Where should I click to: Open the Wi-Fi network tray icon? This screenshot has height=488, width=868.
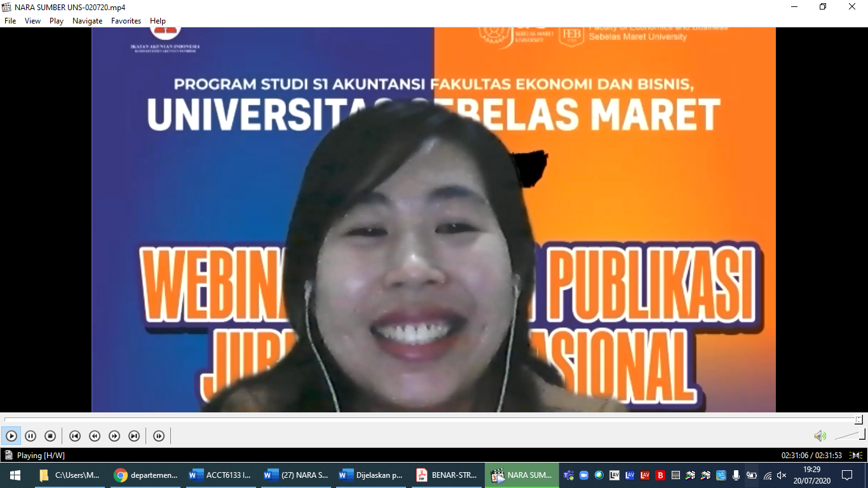tap(768, 475)
